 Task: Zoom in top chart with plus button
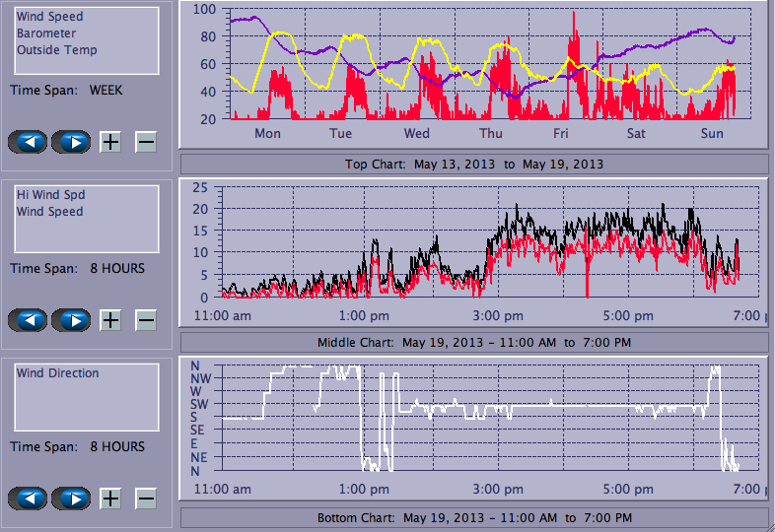(110, 142)
